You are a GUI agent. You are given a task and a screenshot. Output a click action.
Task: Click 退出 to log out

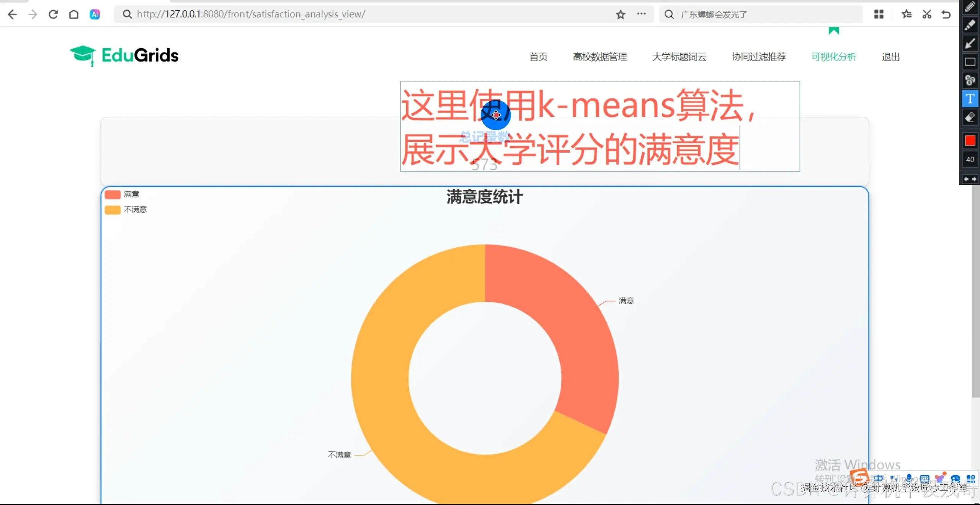pos(890,57)
